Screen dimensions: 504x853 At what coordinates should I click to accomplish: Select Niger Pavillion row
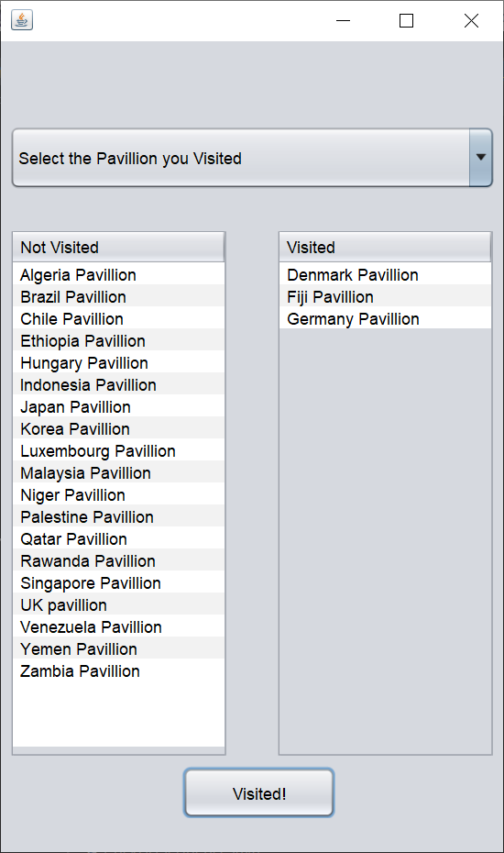(x=118, y=494)
